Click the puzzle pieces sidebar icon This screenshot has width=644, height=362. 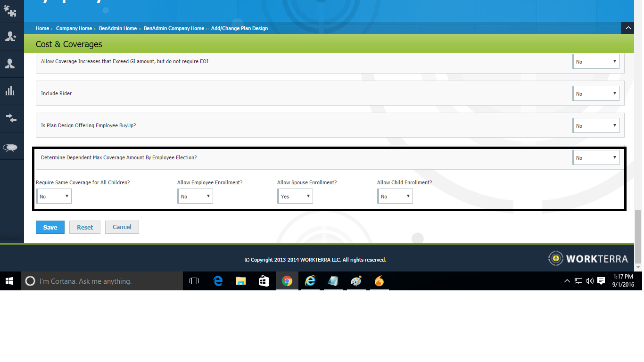10,11
